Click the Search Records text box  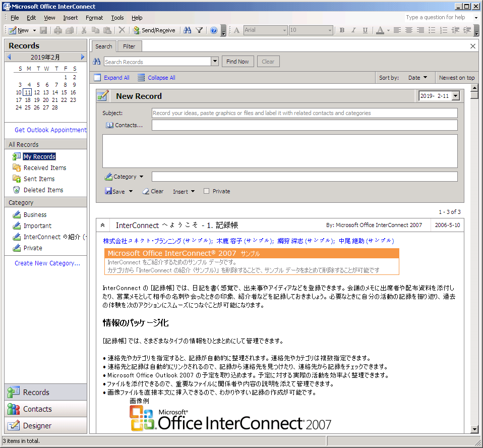point(157,62)
